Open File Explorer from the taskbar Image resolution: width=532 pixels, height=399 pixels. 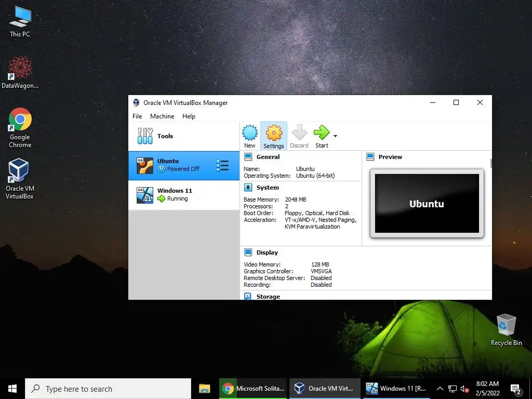(x=204, y=389)
